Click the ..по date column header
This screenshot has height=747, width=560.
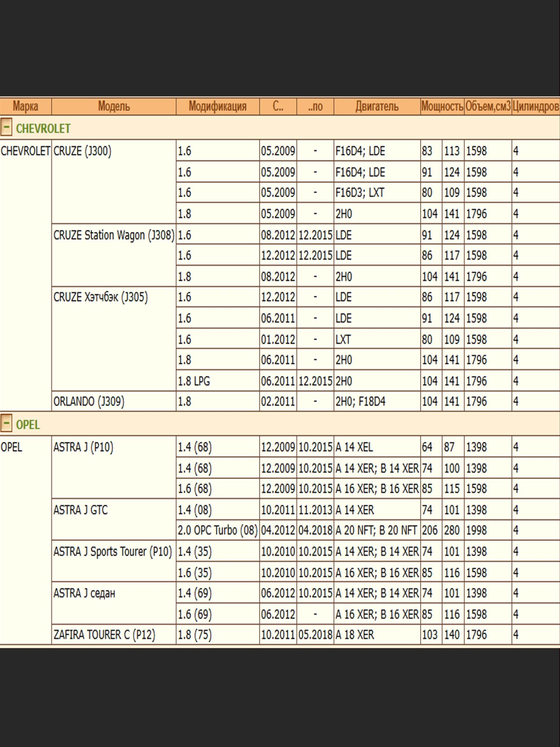[x=315, y=107]
